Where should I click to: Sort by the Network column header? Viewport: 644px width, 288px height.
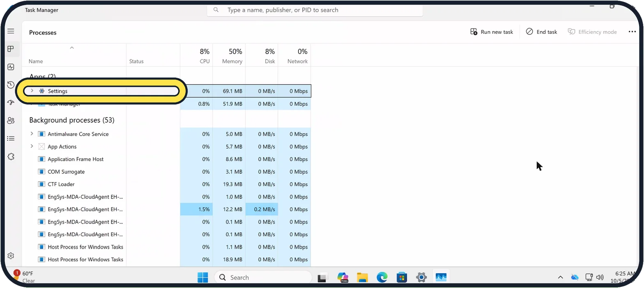click(x=294, y=56)
